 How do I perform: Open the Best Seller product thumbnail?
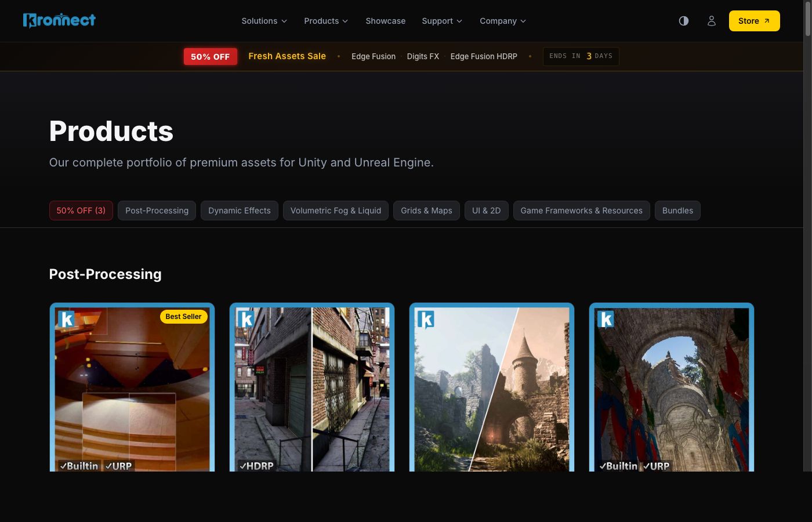point(132,389)
